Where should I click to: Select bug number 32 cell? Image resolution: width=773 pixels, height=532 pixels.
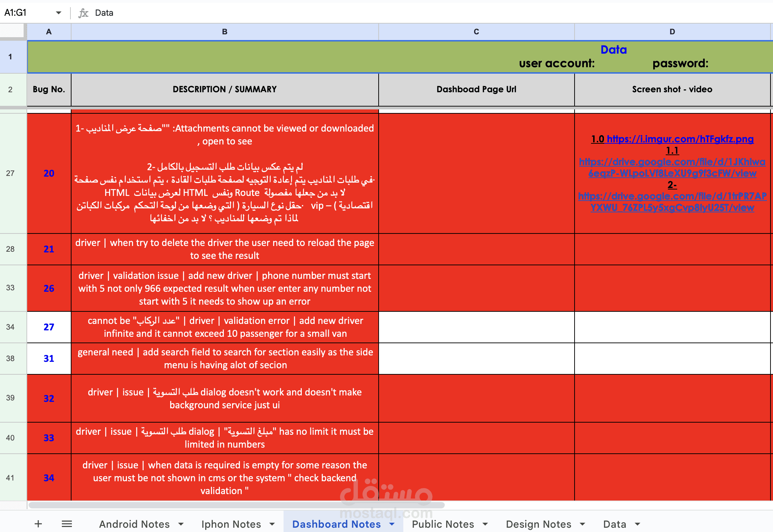click(x=49, y=398)
